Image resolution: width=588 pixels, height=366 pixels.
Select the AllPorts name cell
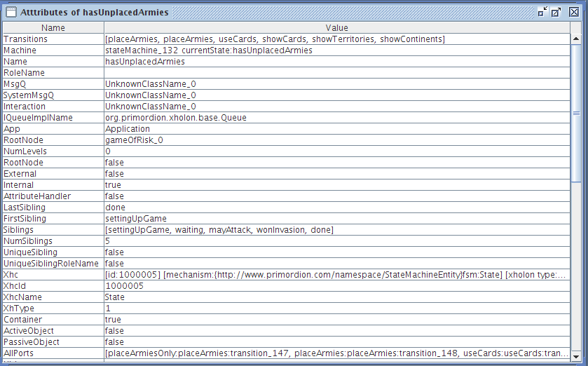[53, 353]
